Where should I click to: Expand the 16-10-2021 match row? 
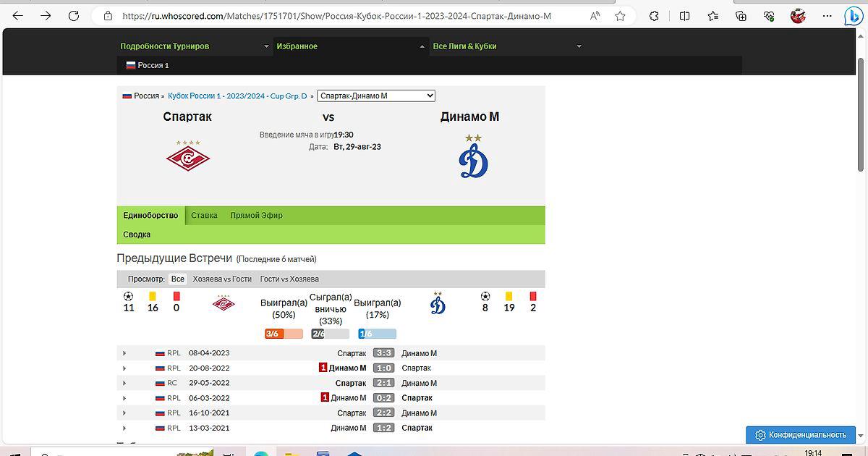124,413
